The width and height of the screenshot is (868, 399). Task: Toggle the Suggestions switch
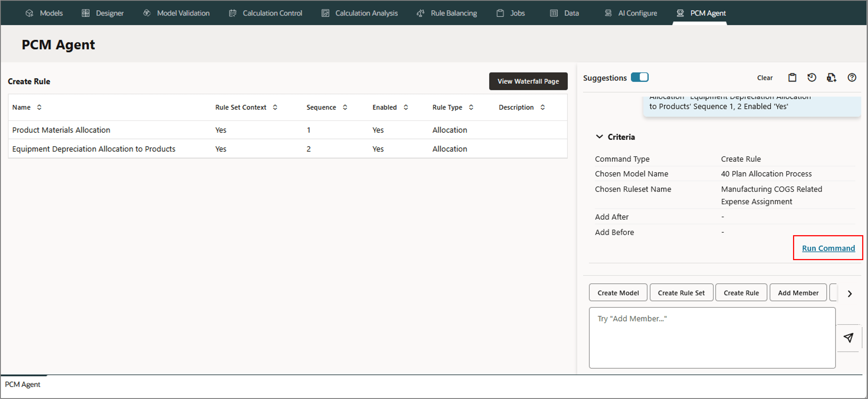tap(639, 78)
